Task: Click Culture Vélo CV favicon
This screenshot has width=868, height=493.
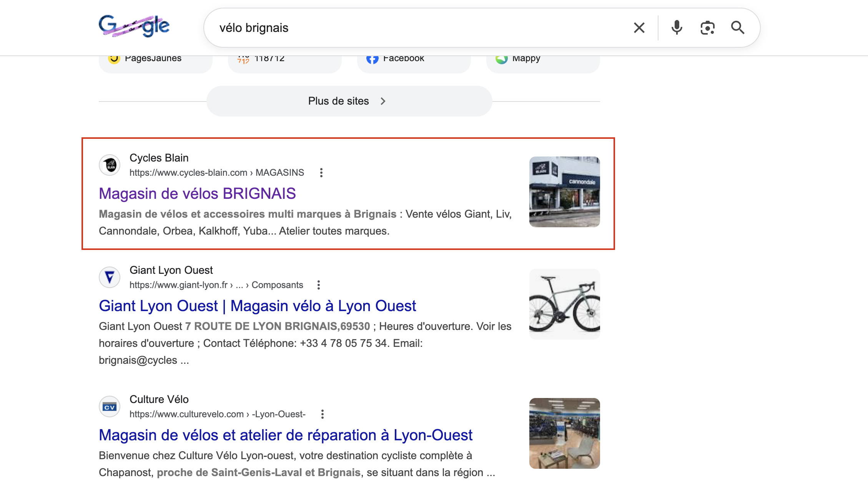Action: tap(110, 407)
